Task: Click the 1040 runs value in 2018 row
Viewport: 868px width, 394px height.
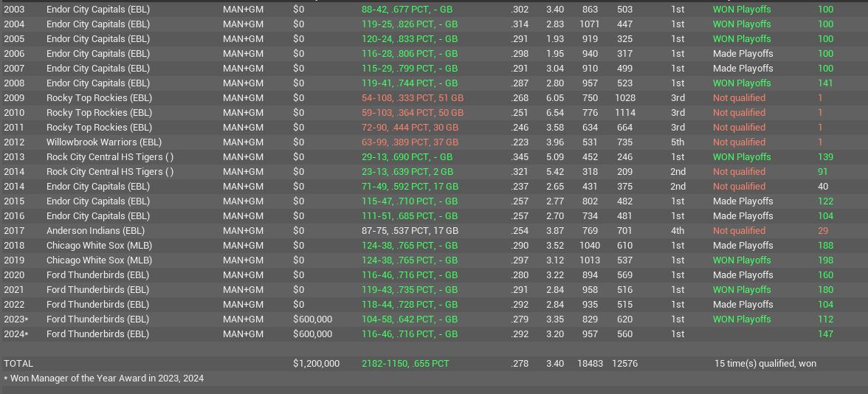Action: tap(590, 246)
